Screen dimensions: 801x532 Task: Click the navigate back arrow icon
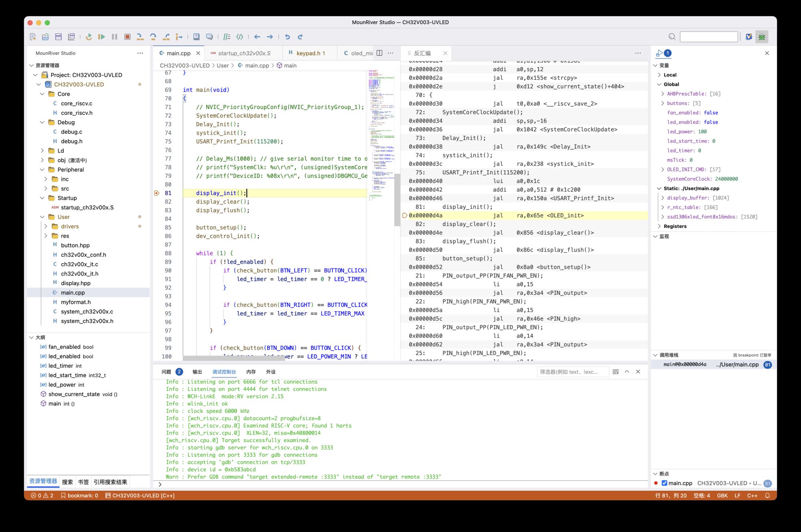pos(257,37)
